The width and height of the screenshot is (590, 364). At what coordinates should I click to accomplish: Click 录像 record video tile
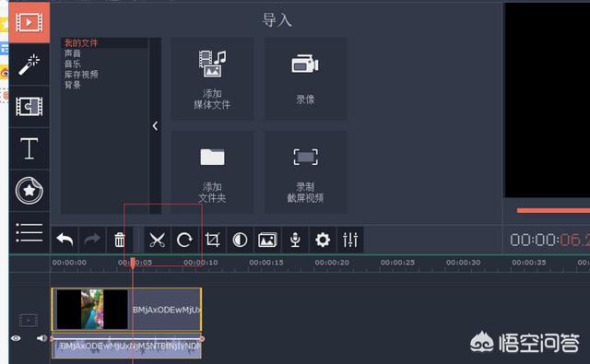tap(305, 79)
